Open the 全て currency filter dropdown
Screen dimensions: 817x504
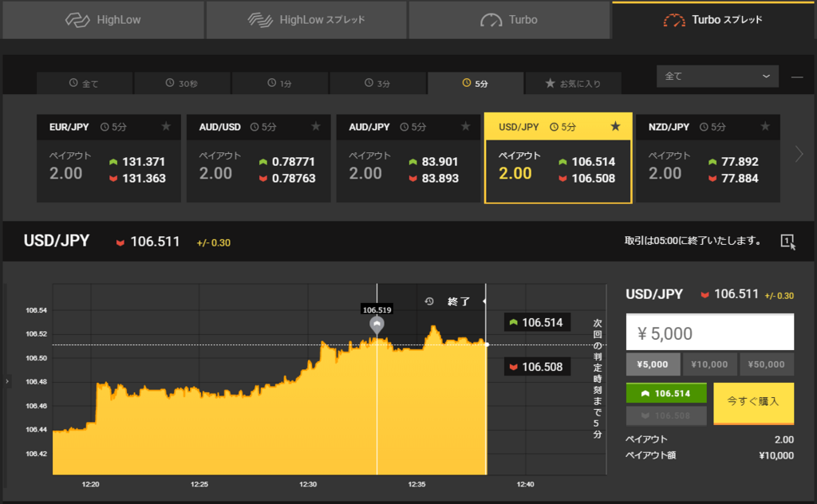point(716,76)
